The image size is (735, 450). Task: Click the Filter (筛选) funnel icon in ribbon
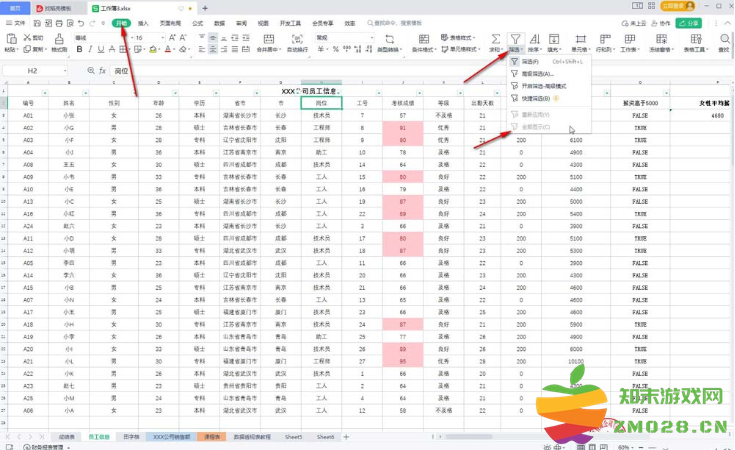tap(515, 37)
